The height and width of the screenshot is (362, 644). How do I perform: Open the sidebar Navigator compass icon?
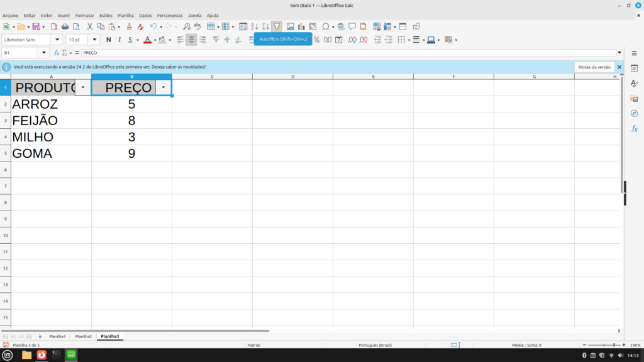635,113
